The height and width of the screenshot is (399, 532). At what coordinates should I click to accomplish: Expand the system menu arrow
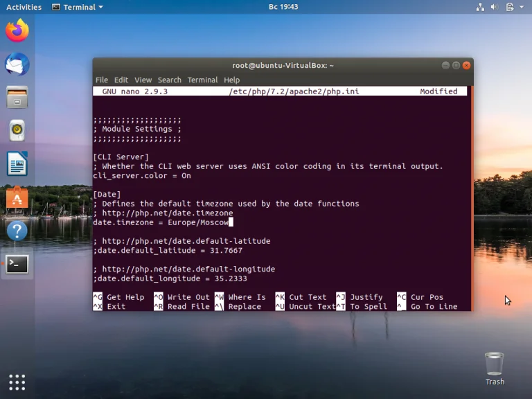[522, 7]
